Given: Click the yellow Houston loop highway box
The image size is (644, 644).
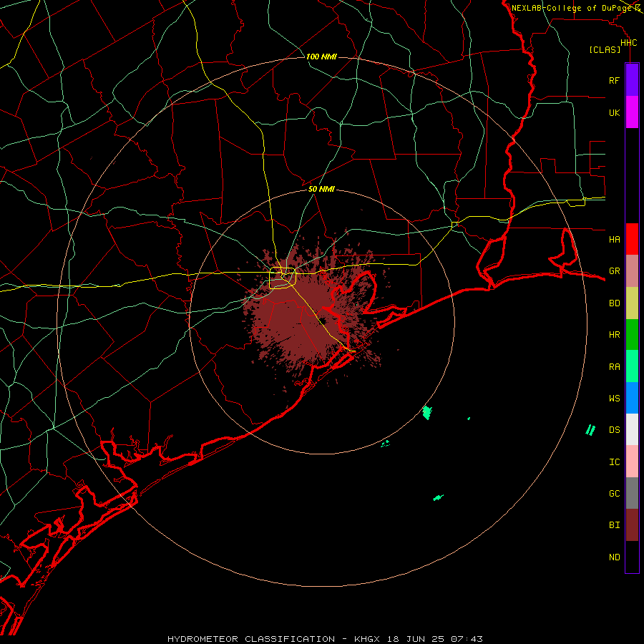Looking at the screenshot, I should click(x=283, y=278).
